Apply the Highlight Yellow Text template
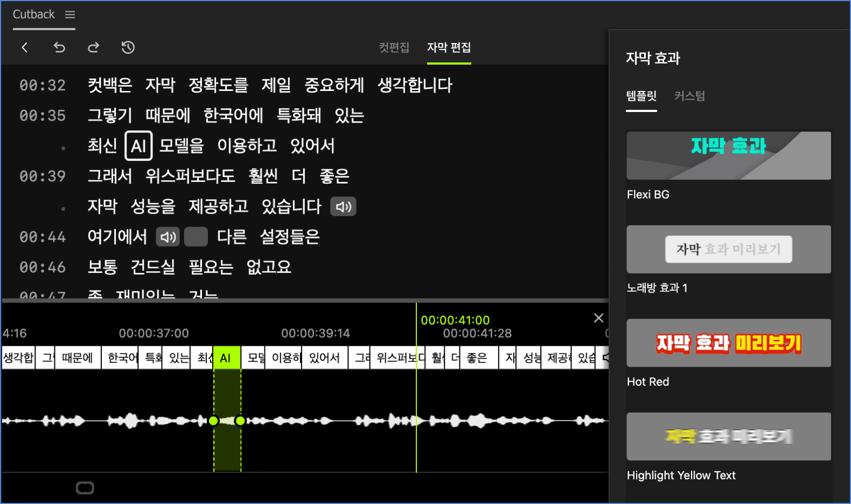Image resolution: width=851 pixels, height=504 pixels. (729, 437)
